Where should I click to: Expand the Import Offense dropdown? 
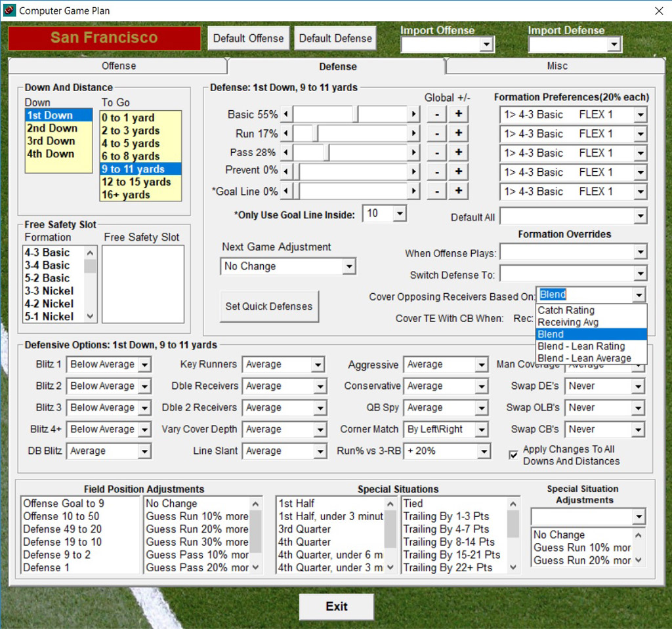486,45
